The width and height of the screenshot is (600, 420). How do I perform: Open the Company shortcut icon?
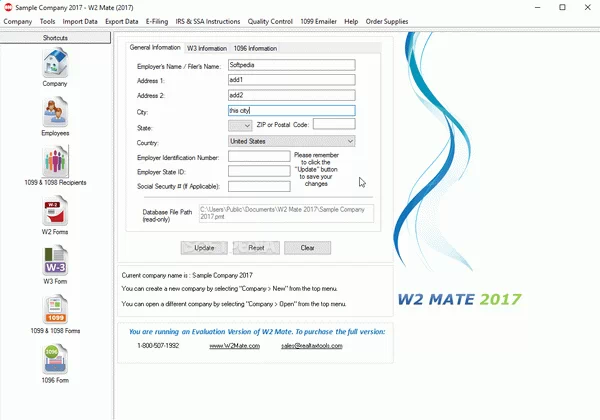point(55,62)
